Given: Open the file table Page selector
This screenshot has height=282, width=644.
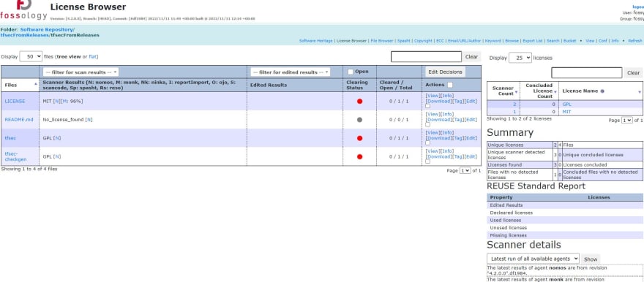Looking at the screenshot, I should pos(465,170).
